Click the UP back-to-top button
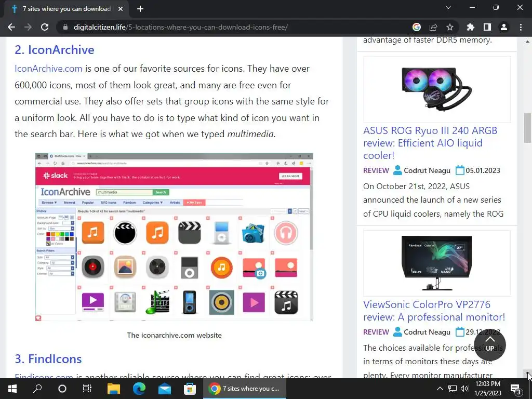This screenshot has height=399, width=532. (x=489, y=345)
